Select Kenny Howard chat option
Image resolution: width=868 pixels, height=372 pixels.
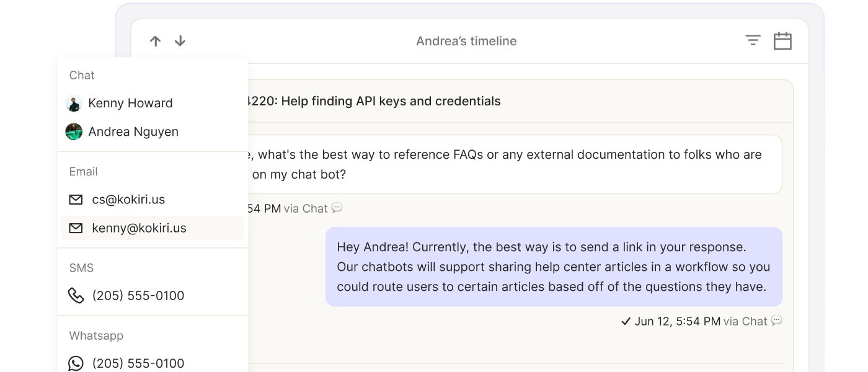pos(130,103)
